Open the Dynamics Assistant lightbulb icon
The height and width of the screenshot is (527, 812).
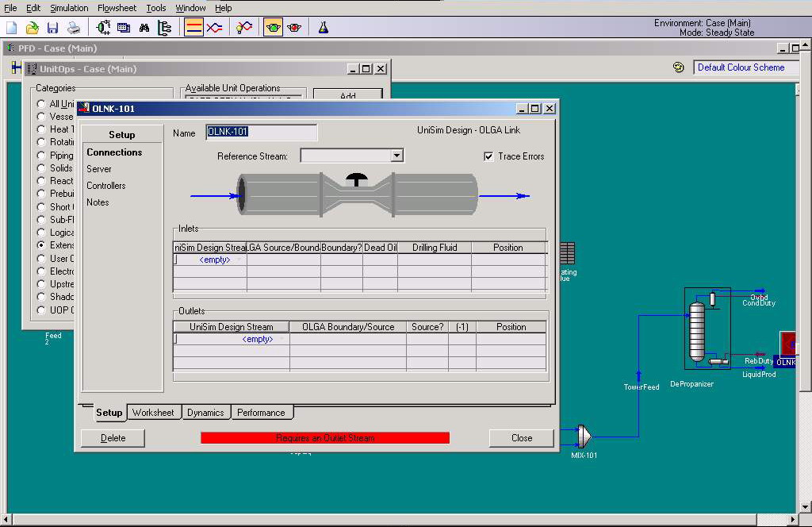pos(244,28)
